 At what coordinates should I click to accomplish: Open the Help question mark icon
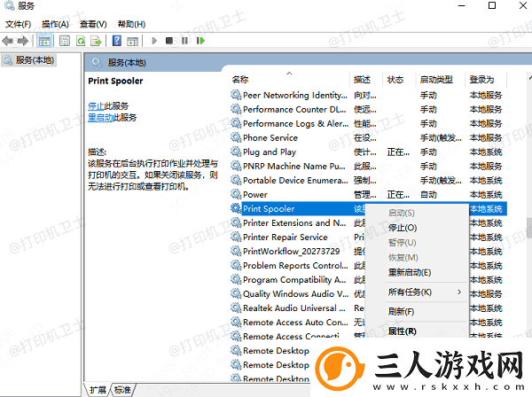[x=117, y=41]
